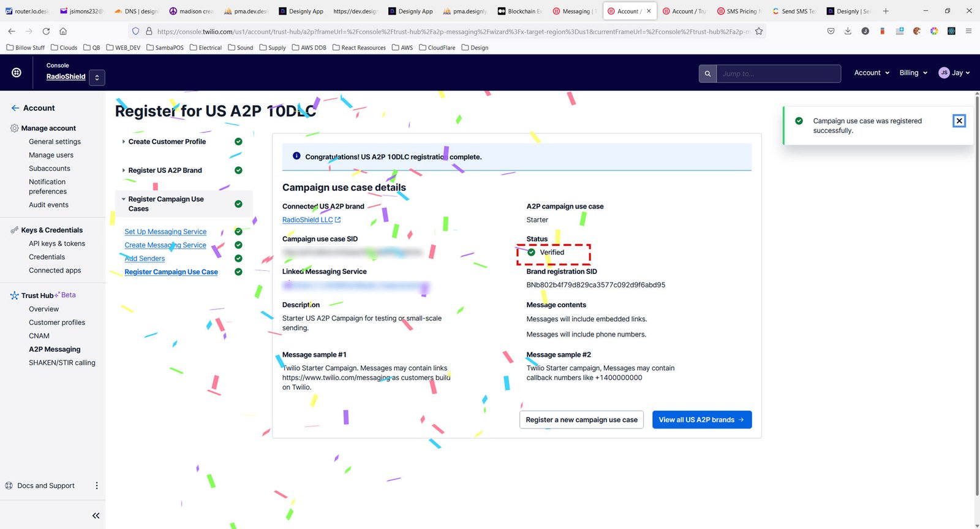
Task: Click the info icon in congratulations banner
Action: click(x=296, y=156)
